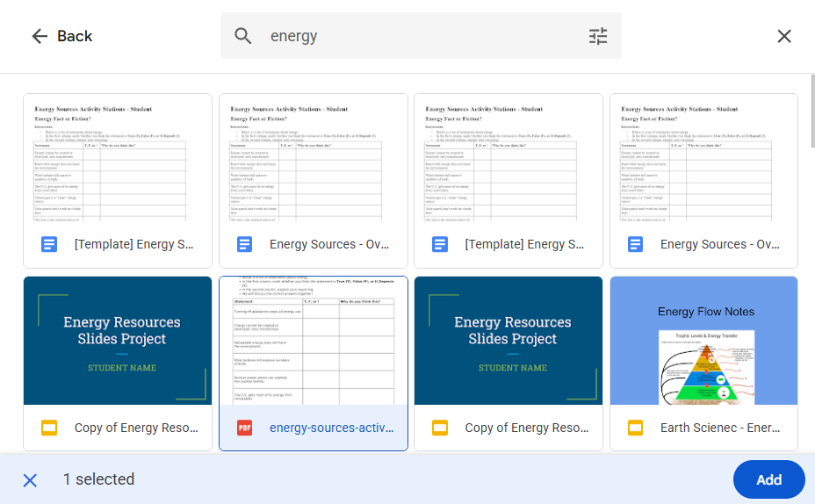Click the Docs icon on leftmost [Template] Energy file
The width and height of the screenshot is (815, 504).
tap(49, 245)
